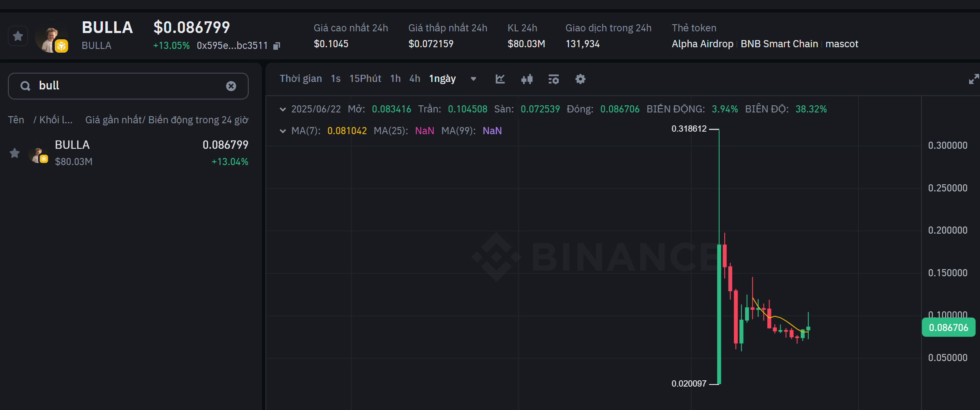The height and width of the screenshot is (410, 980).
Task: Click MA(99) NaN indicator value
Action: coord(492,131)
